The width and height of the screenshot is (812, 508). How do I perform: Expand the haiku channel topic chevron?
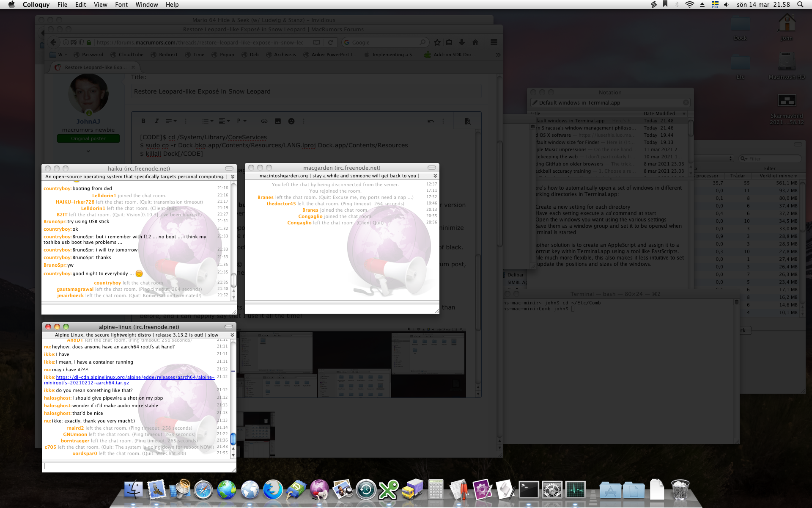pos(233,177)
